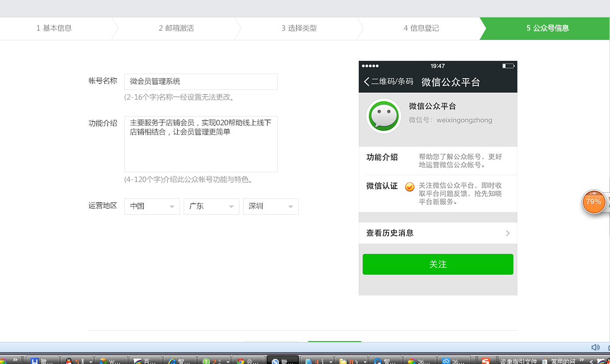The image size is (610, 364).
Task: Show hidden system tray icons arrow
Action: coord(592,361)
